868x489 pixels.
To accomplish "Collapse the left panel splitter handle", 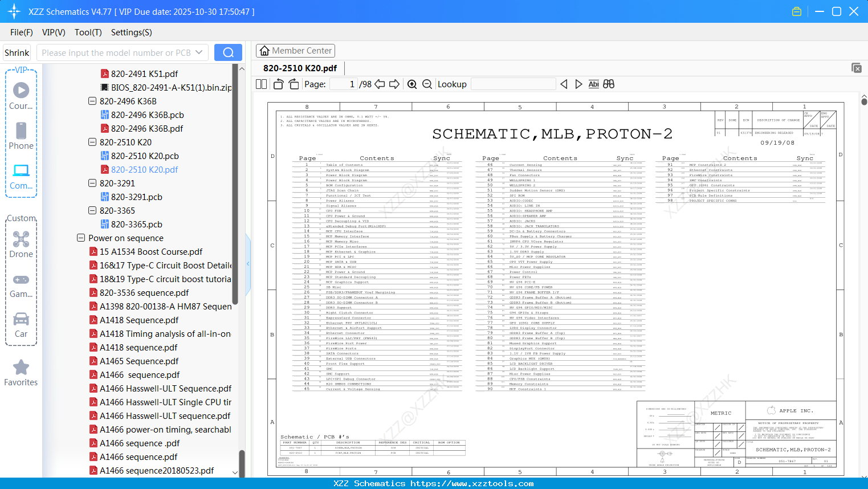I will pos(248,263).
